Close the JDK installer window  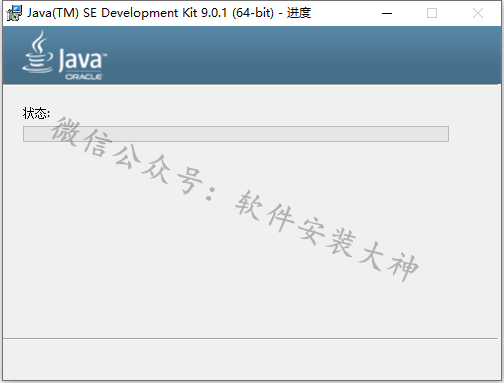(478, 13)
